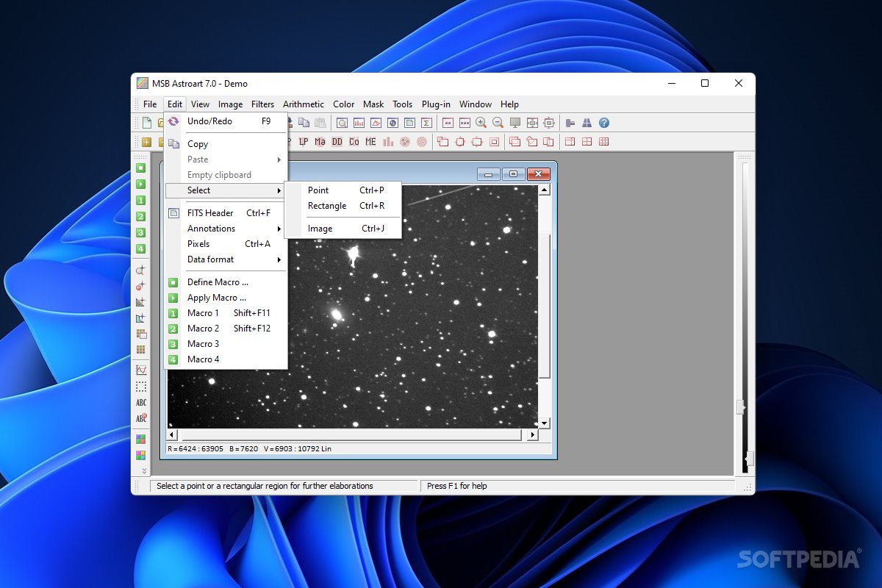Click image window scroll left arrow
The height and width of the screenshot is (588, 882).
point(173,435)
